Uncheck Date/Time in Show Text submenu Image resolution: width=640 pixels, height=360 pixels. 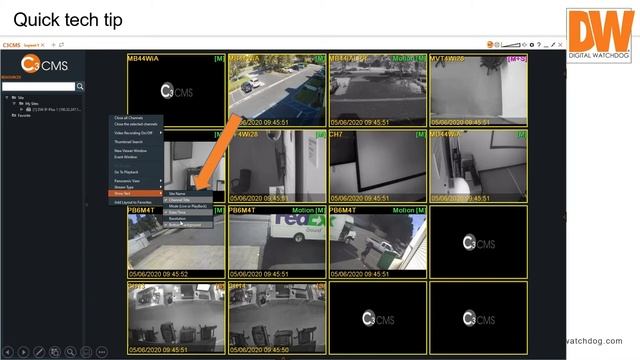click(x=188, y=212)
